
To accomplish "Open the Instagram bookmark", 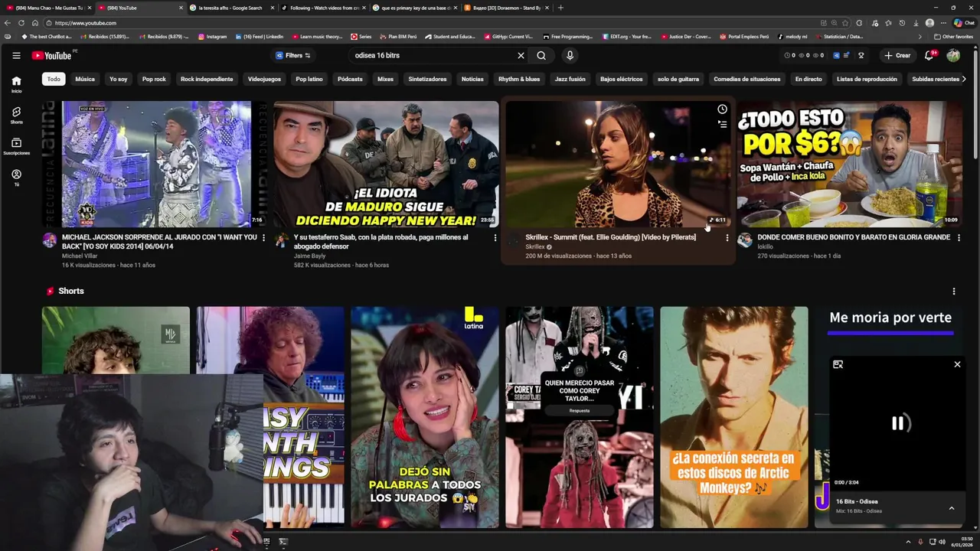I will [x=212, y=37].
